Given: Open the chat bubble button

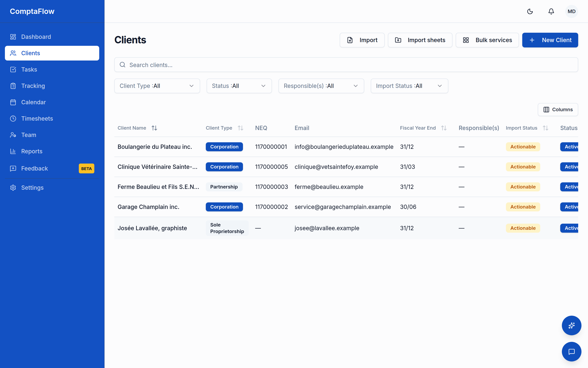Looking at the screenshot, I should [571, 351].
